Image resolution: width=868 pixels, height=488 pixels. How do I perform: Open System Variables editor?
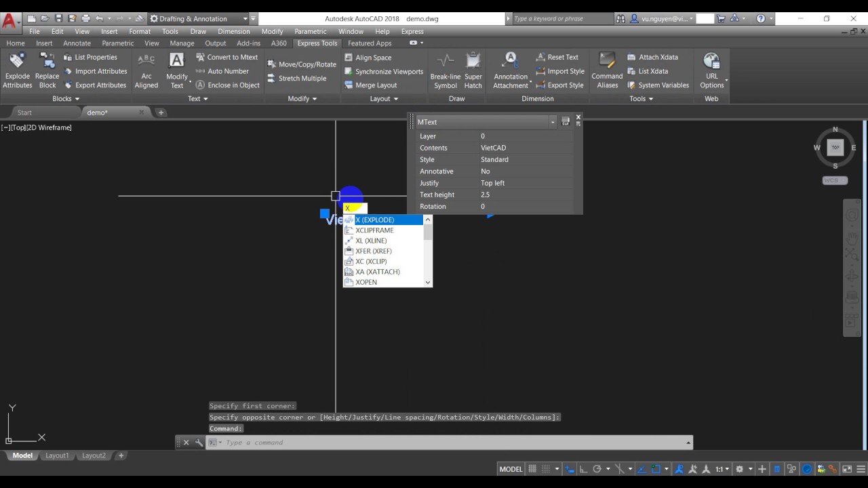tap(658, 85)
